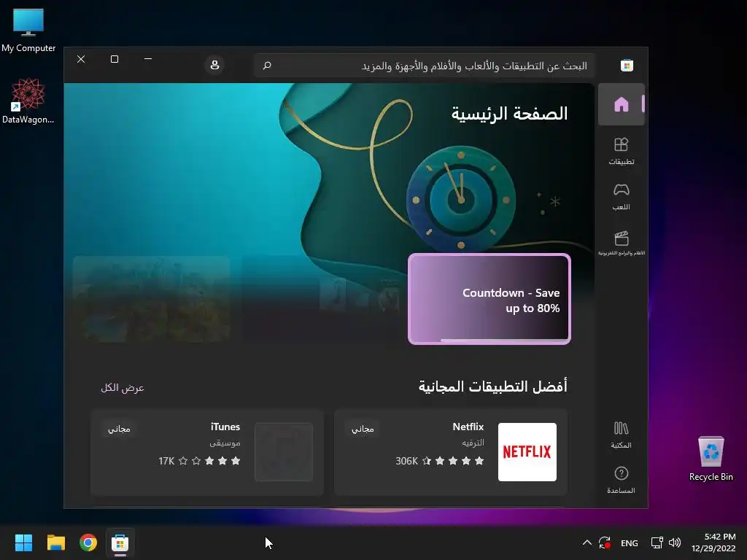Open the Gaming (اللعب) section
The height and width of the screenshot is (560, 747).
[622, 197]
